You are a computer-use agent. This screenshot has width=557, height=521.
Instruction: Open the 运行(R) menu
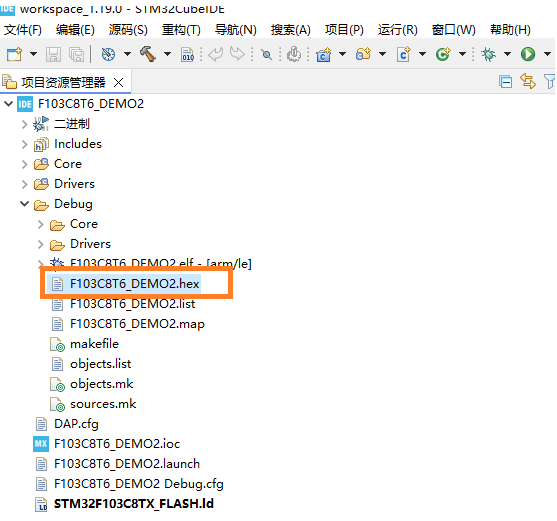[x=398, y=30]
